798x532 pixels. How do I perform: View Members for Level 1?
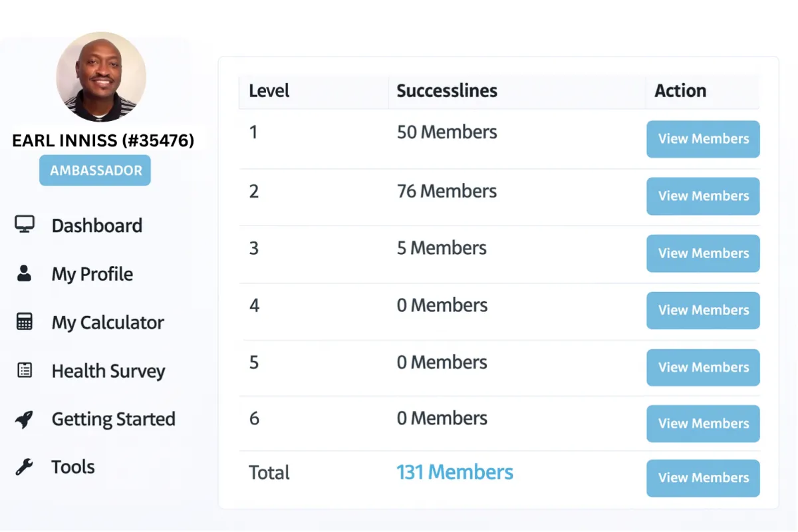(703, 139)
